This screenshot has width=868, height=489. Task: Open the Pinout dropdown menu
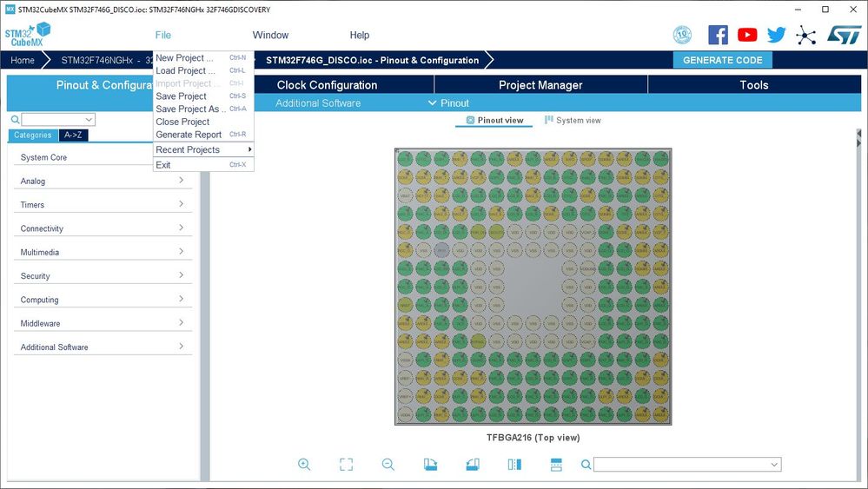pyautogui.click(x=449, y=102)
